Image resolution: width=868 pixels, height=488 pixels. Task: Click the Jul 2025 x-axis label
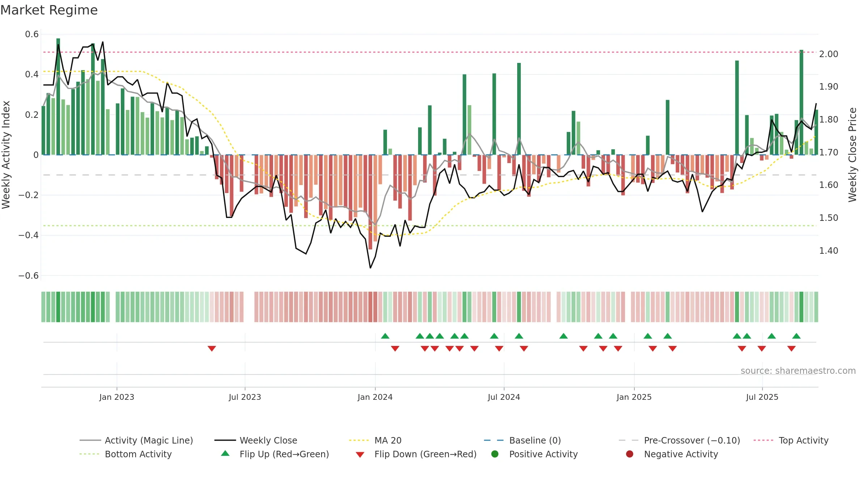click(762, 397)
